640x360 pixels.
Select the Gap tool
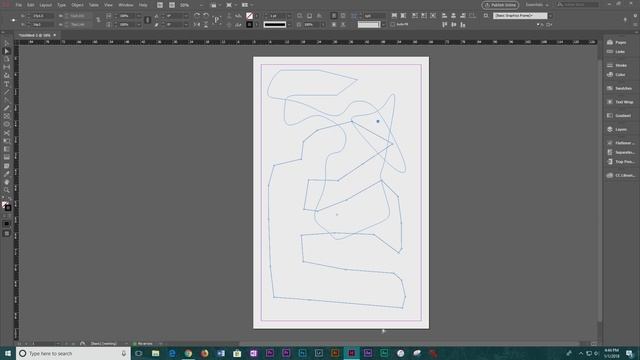pos(7,67)
